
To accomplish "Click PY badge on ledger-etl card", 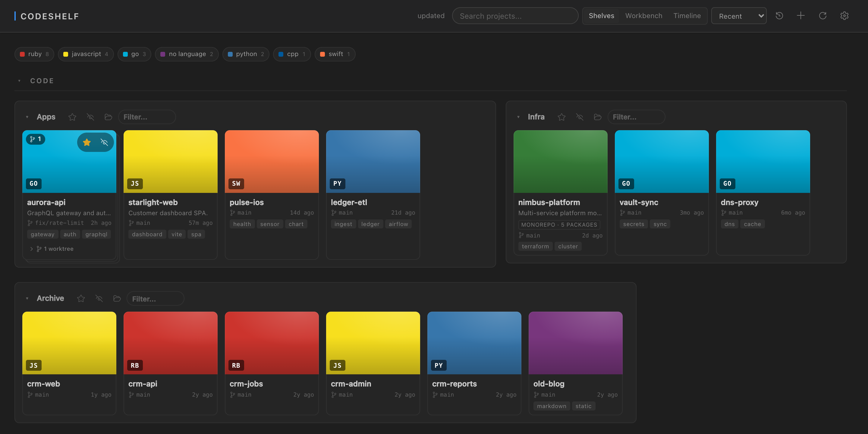I will tap(337, 184).
